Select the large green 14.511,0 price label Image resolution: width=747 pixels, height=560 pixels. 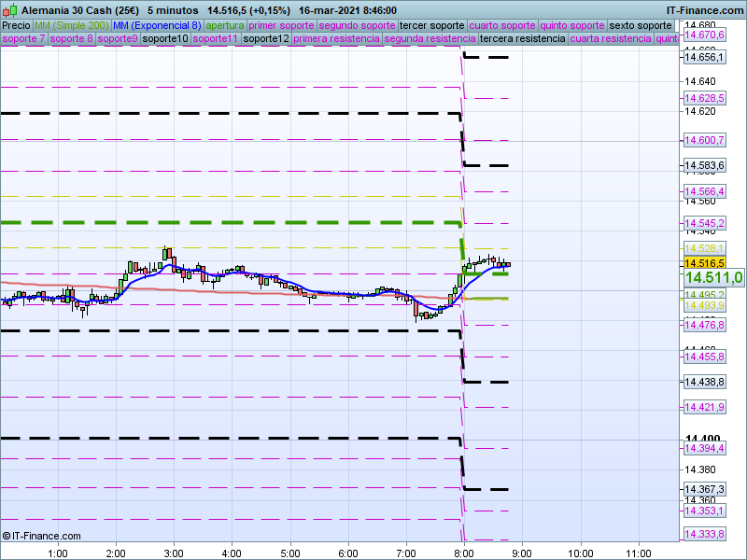coord(713,277)
